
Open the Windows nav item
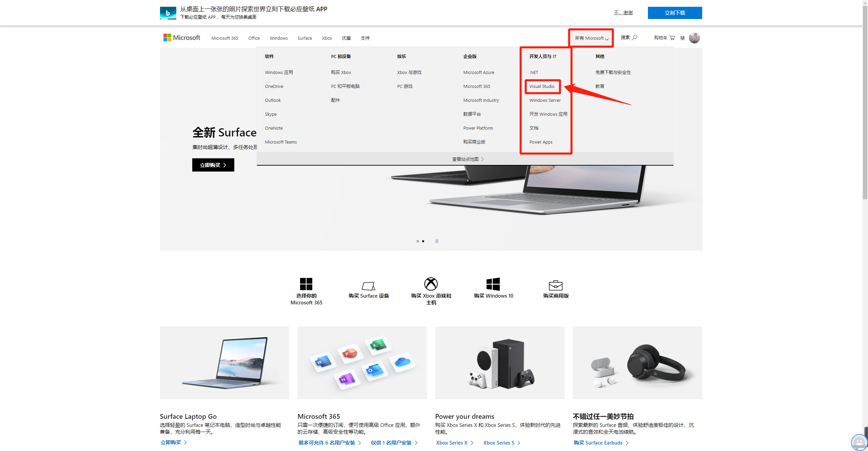(279, 38)
